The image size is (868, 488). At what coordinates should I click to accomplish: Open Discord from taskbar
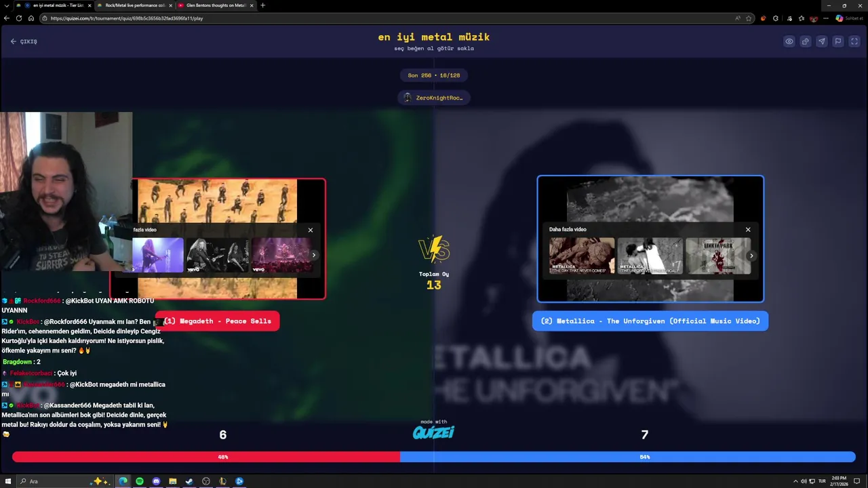pyautogui.click(x=156, y=481)
